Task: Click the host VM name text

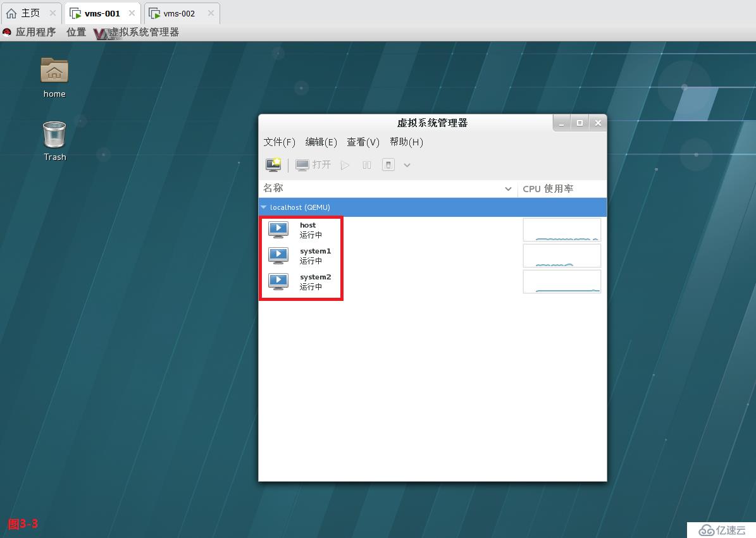Action: pyautogui.click(x=307, y=225)
